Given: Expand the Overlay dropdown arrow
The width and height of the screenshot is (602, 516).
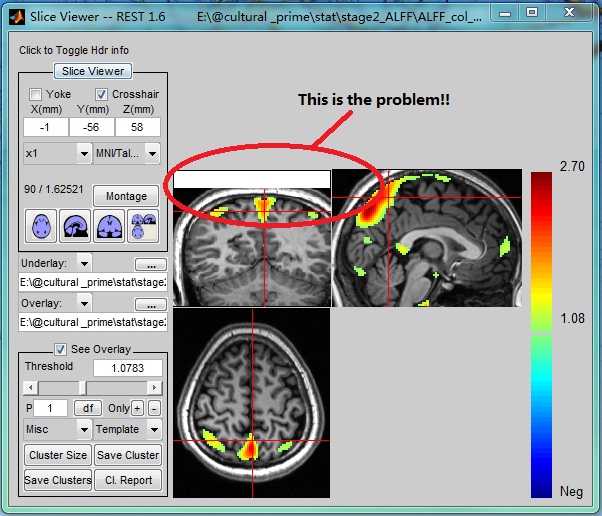Looking at the screenshot, I should 84,303.
